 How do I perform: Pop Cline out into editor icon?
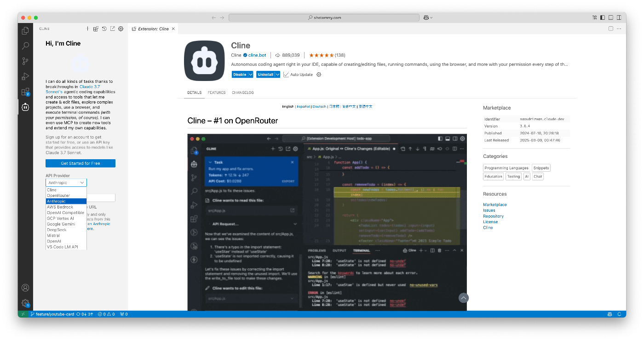pos(113,29)
